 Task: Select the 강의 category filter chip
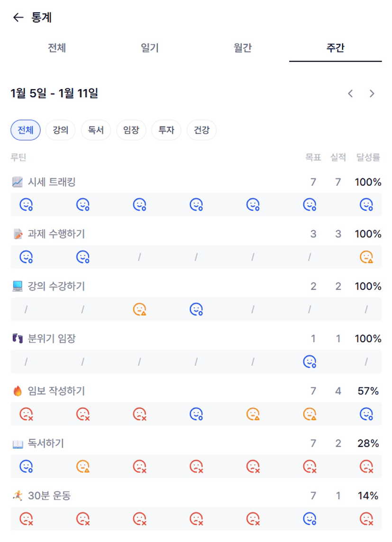coord(60,130)
